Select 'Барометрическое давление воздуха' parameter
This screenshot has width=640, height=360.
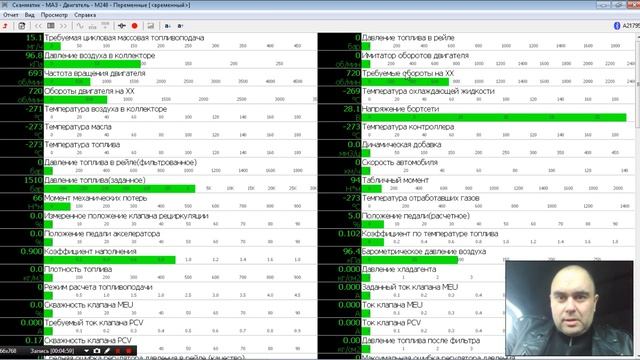coord(424,251)
